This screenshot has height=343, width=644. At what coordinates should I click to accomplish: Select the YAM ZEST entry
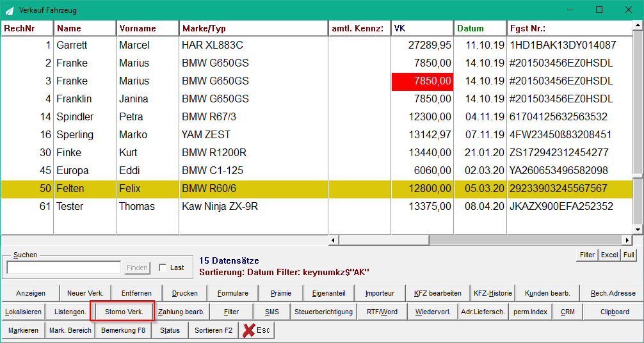pos(254,135)
